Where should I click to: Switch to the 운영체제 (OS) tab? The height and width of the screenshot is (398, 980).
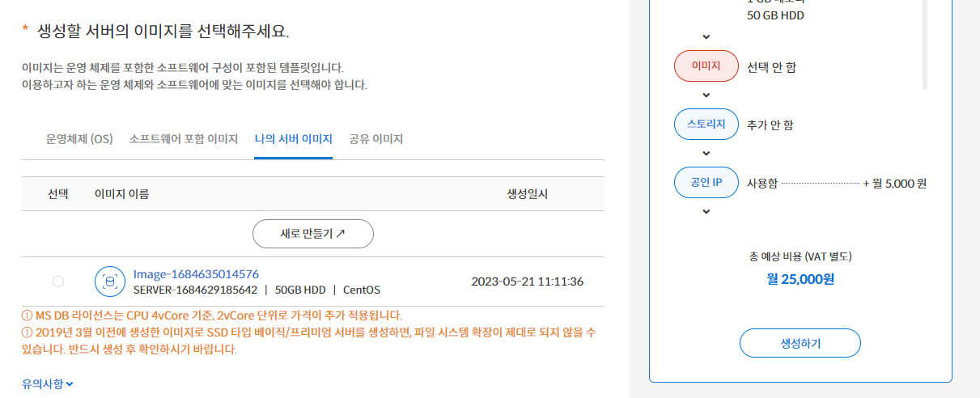point(79,139)
